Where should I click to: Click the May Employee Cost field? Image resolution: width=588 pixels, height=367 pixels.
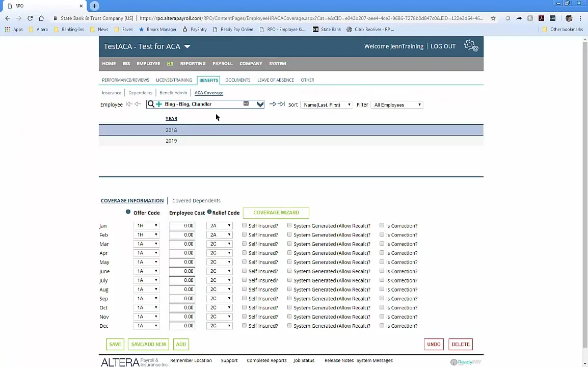point(182,262)
